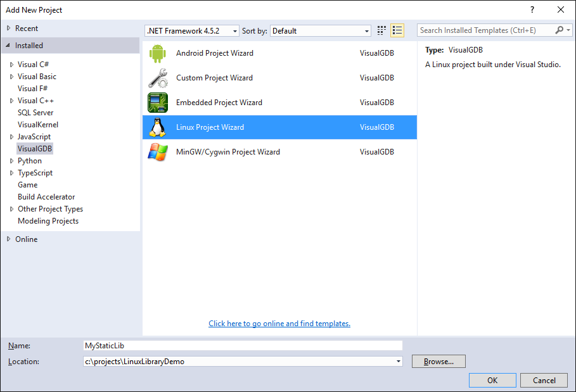Viewport: 576px width, 392px height.
Task: Click the green Android robot icon
Action: tap(158, 53)
